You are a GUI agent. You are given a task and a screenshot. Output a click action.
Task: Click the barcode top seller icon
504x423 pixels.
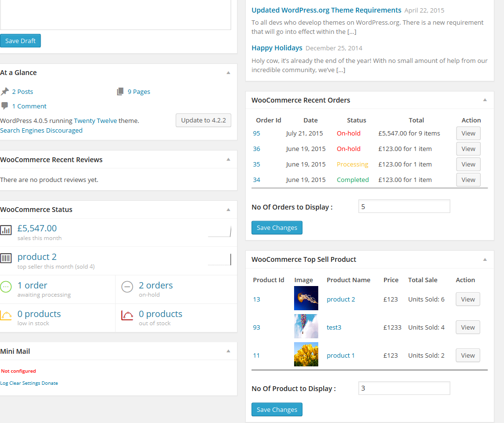point(6,258)
